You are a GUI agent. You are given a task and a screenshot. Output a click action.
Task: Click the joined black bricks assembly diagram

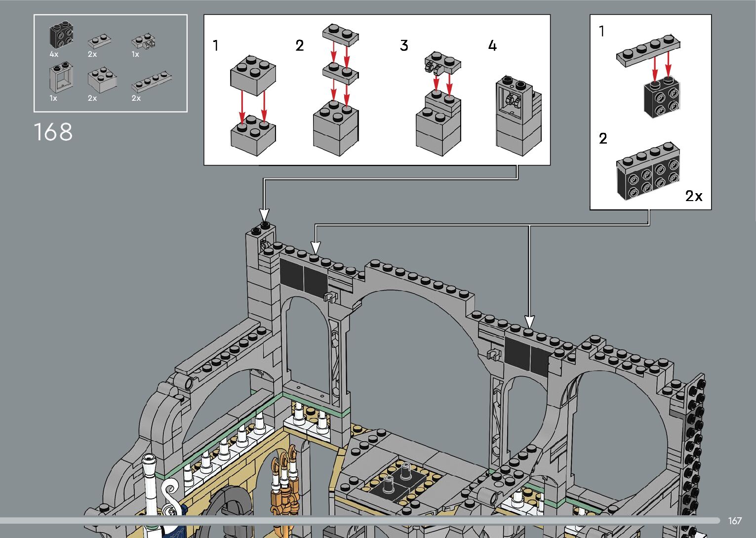point(648,172)
